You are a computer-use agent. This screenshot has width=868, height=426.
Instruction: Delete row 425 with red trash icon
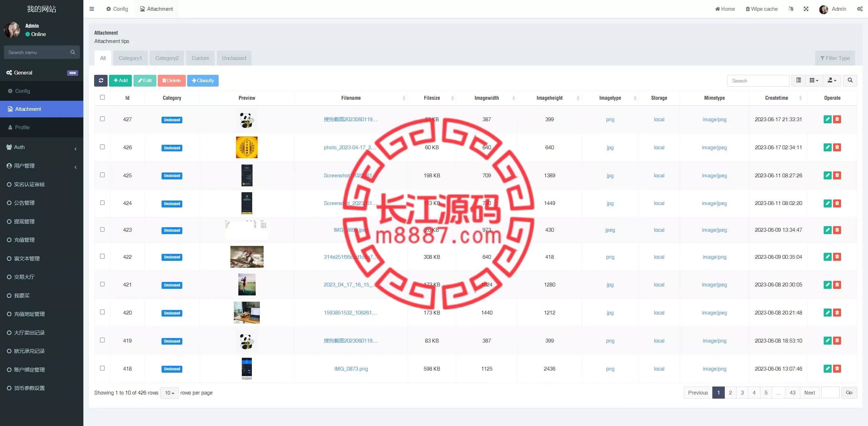click(837, 175)
